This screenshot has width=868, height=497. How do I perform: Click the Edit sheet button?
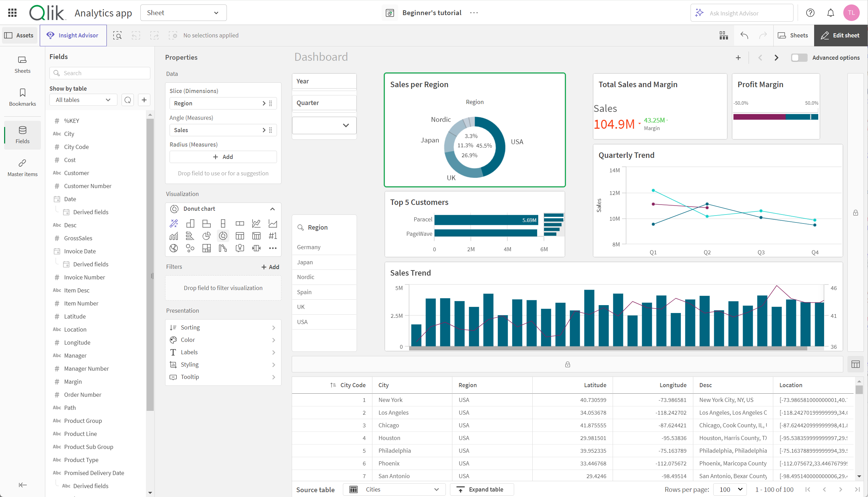840,35
